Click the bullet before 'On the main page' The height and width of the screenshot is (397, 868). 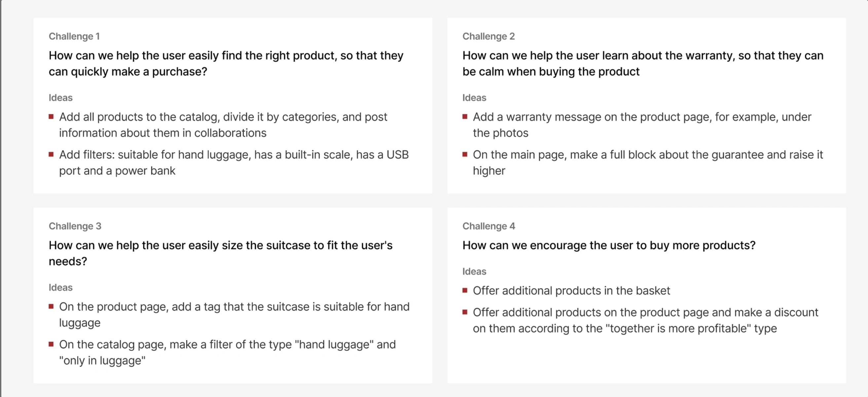465,154
